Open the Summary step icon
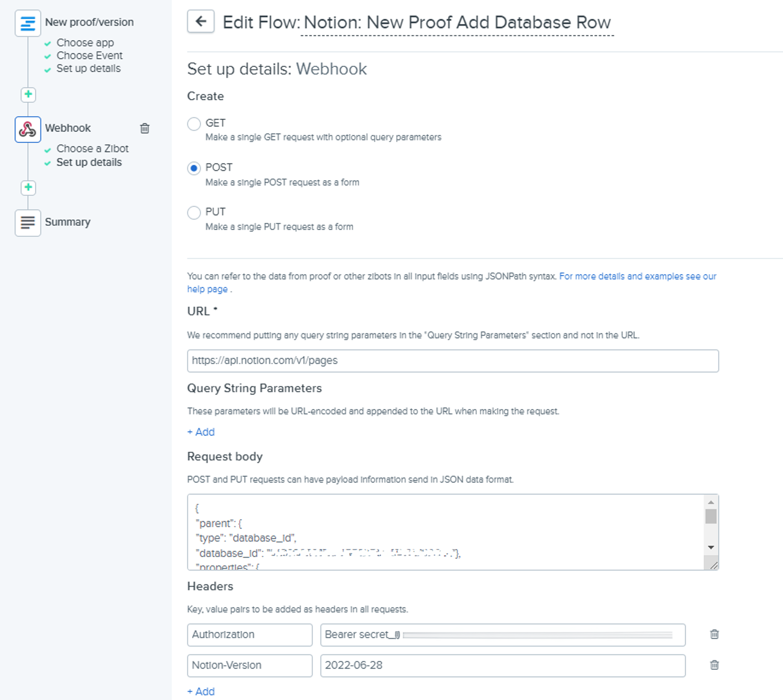Image resolution: width=783 pixels, height=700 pixels. coord(28,223)
